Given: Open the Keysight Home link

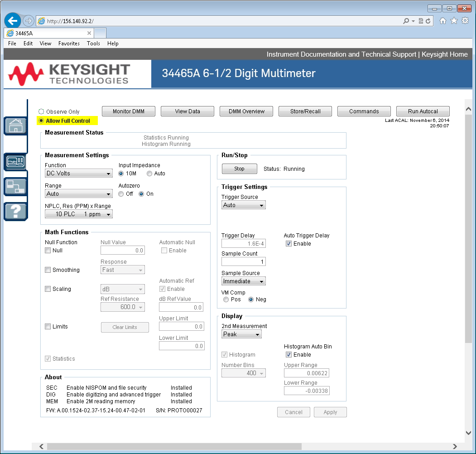Looking at the screenshot, I should coord(444,54).
